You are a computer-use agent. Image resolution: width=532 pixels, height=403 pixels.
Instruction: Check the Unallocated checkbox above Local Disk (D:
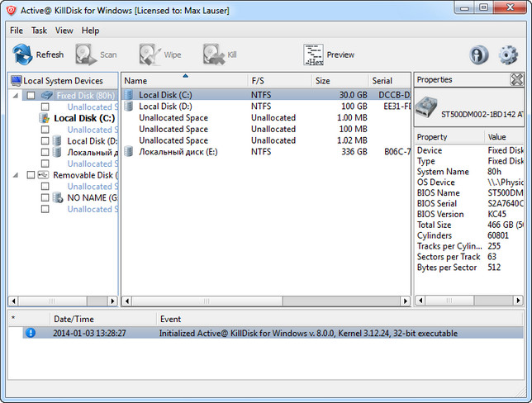pos(45,130)
